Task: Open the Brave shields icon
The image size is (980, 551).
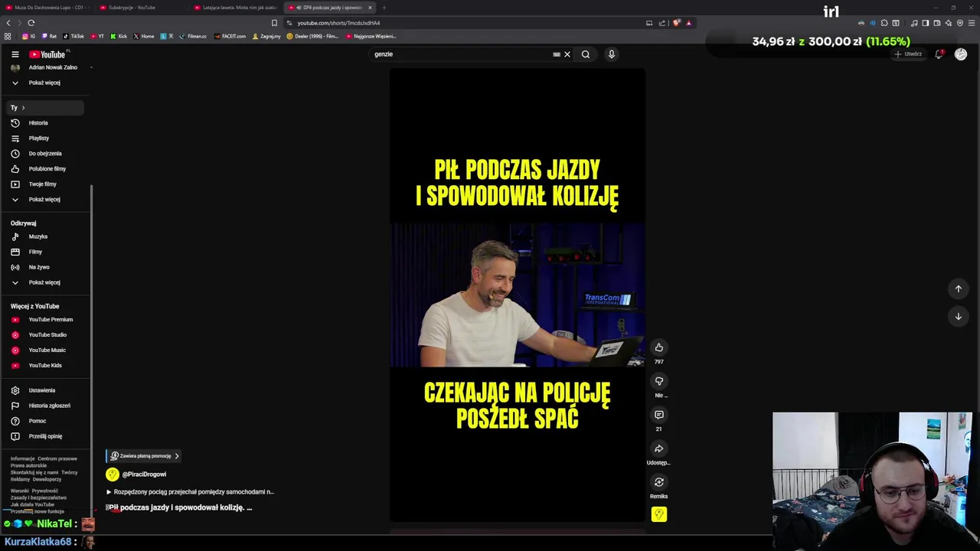Action: coord(676,23)
